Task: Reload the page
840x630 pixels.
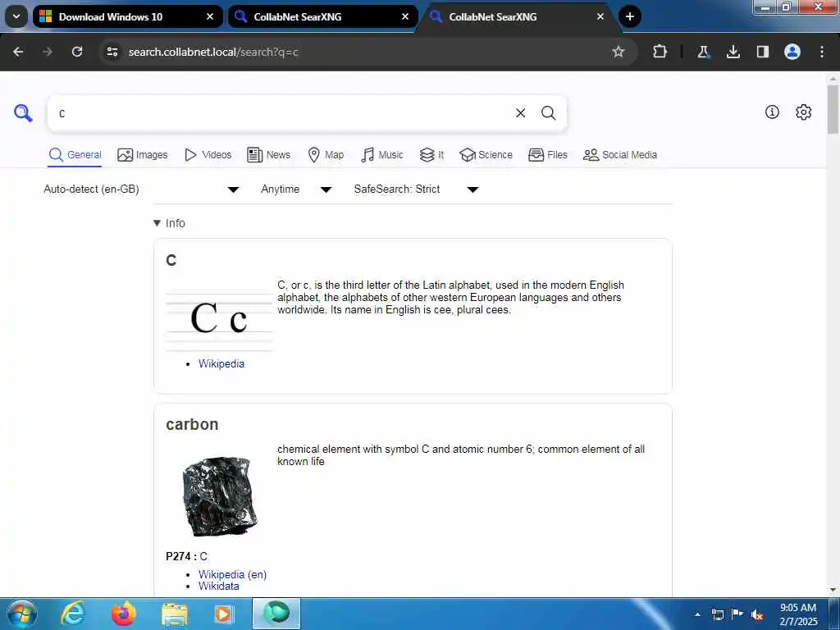Action: pyautogui.click(x=77, y=52)
